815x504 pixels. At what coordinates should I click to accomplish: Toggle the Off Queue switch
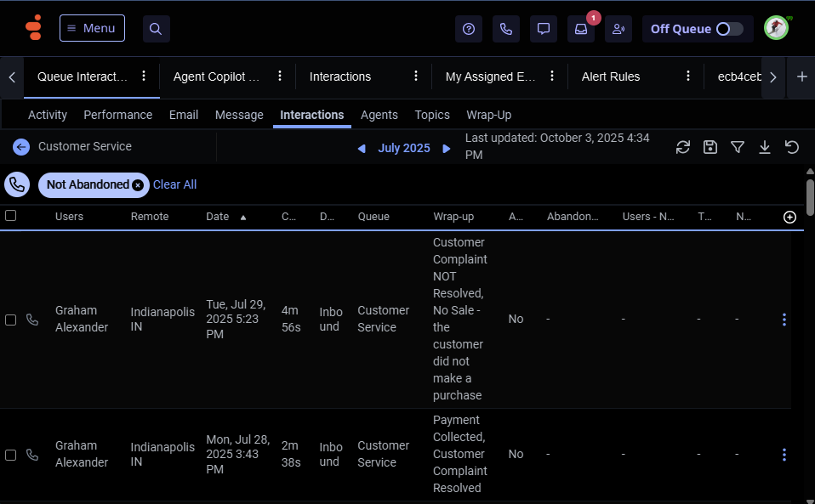click(x=728, y=29)
